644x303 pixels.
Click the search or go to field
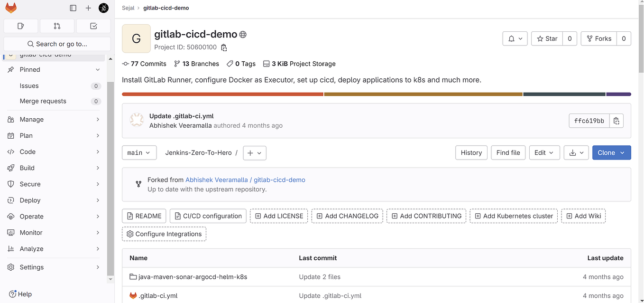click(x=57, y=43)
